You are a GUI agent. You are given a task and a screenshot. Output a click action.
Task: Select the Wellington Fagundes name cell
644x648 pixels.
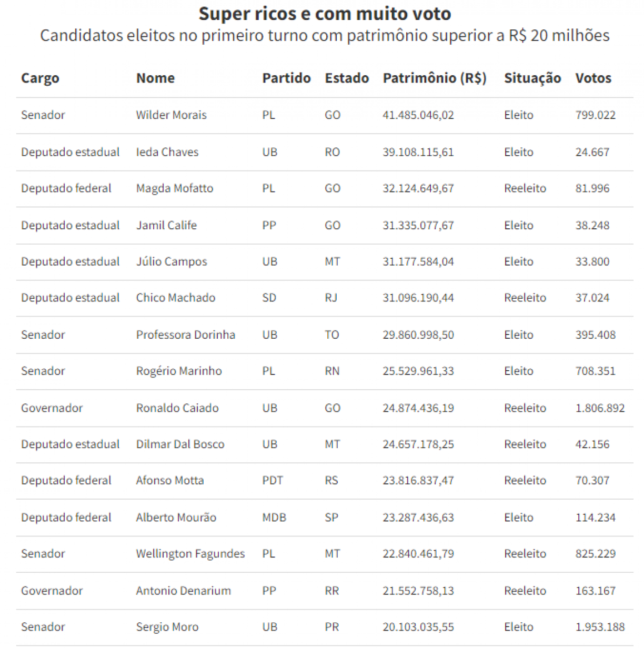190,554
